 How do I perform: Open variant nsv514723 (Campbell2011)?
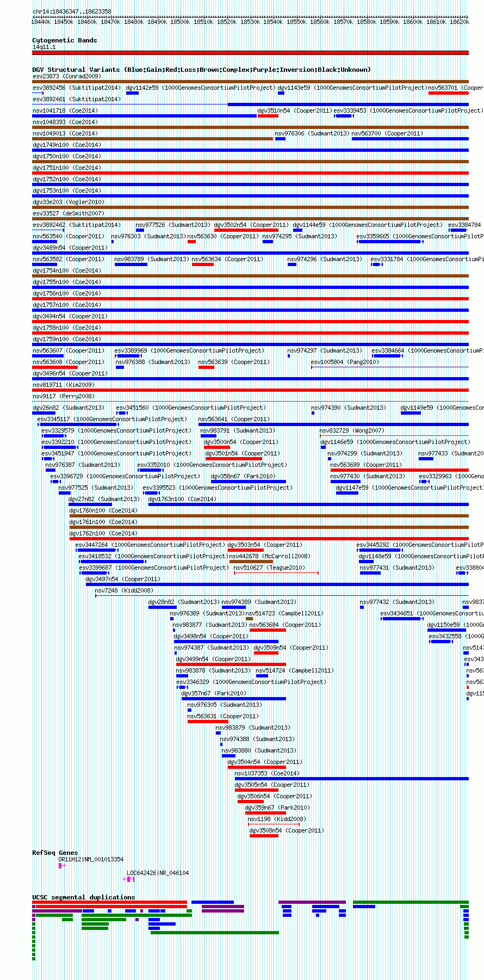(284, 613)
